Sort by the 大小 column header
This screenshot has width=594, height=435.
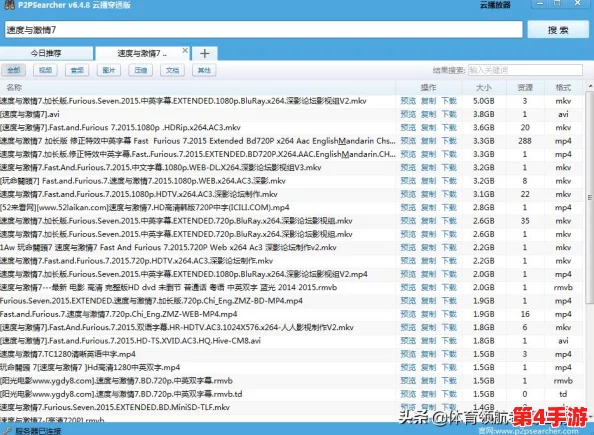(484, 88)
